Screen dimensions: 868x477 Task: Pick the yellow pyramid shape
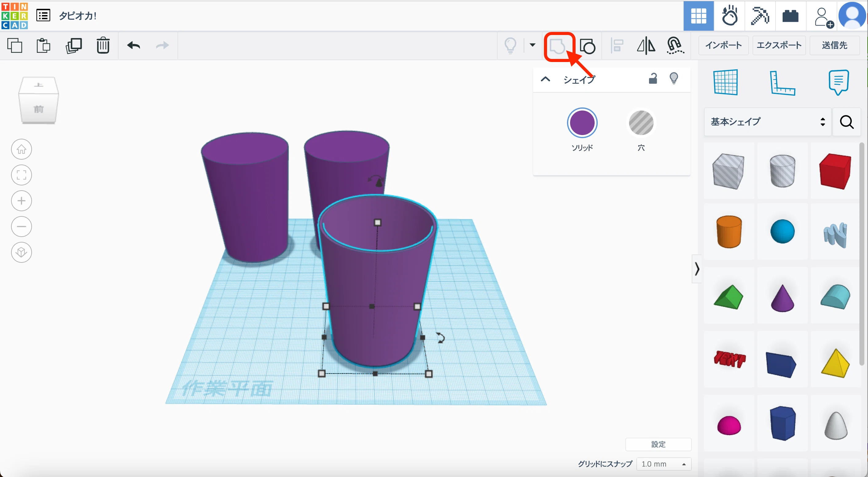coord(835,363)
